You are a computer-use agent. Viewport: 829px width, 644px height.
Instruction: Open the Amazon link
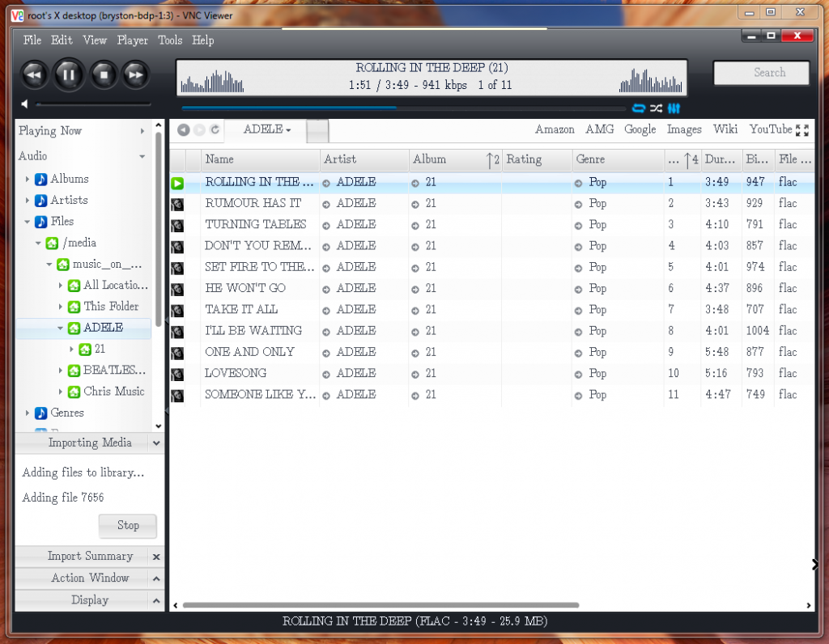click(555, 129)
